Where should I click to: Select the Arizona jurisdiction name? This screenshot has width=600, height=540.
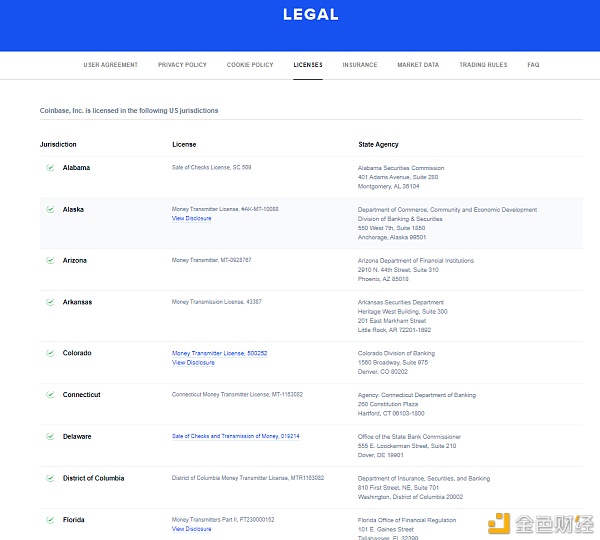coord(75,260)
